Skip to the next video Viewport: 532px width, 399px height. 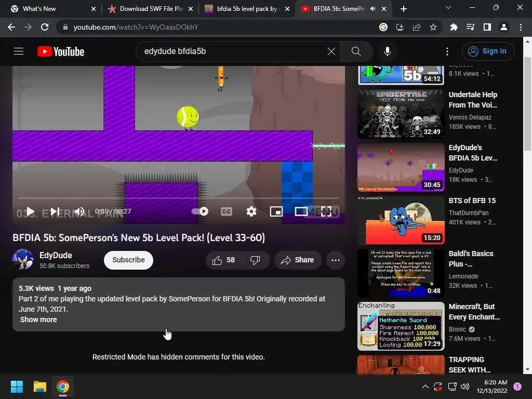click(55, 211)
